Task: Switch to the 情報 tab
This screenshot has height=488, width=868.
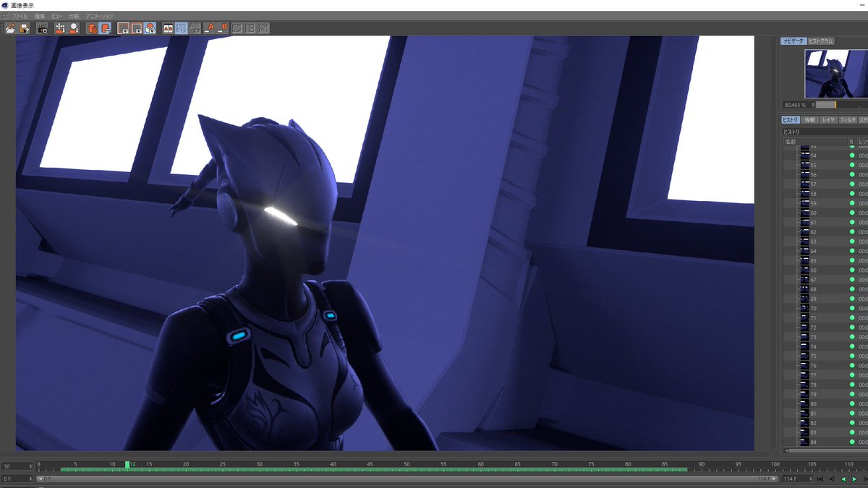Action: [x=809, y=120]
